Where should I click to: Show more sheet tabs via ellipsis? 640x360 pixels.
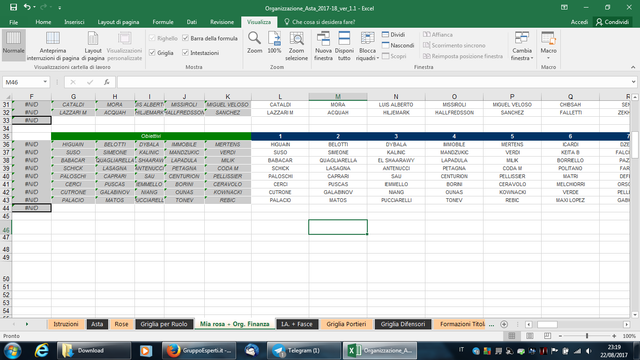(491, 324)
